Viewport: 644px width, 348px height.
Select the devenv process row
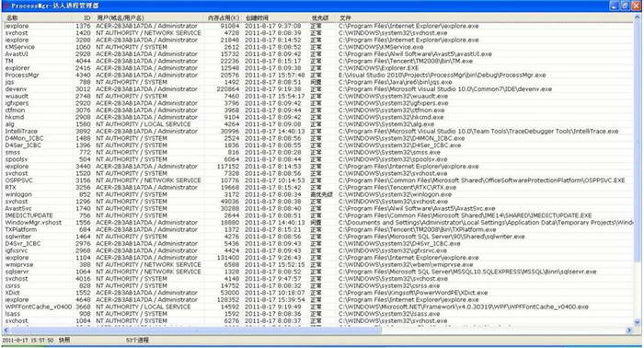point(318,89)
